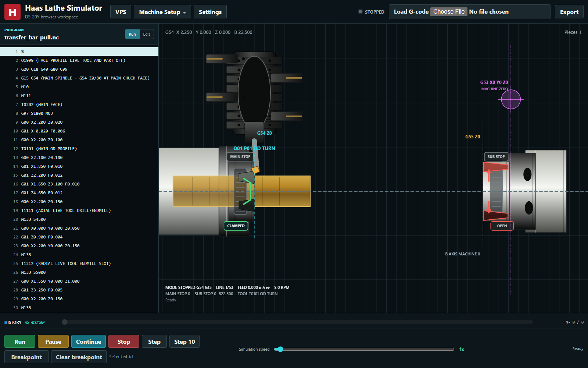Click the Continue button
The height and width of the screenshot is (368, 588).
89,342
